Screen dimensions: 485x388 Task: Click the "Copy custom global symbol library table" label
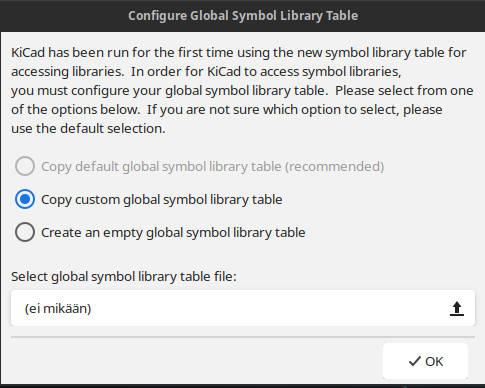pos(162,199)
